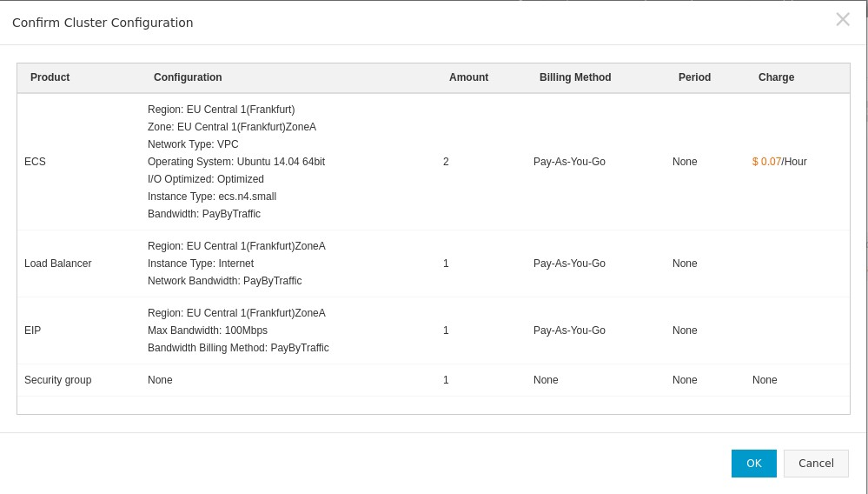Click ECS Pay-As-You-Go billing method cell
Screen dimensions: 868x494
pos(569,162)
